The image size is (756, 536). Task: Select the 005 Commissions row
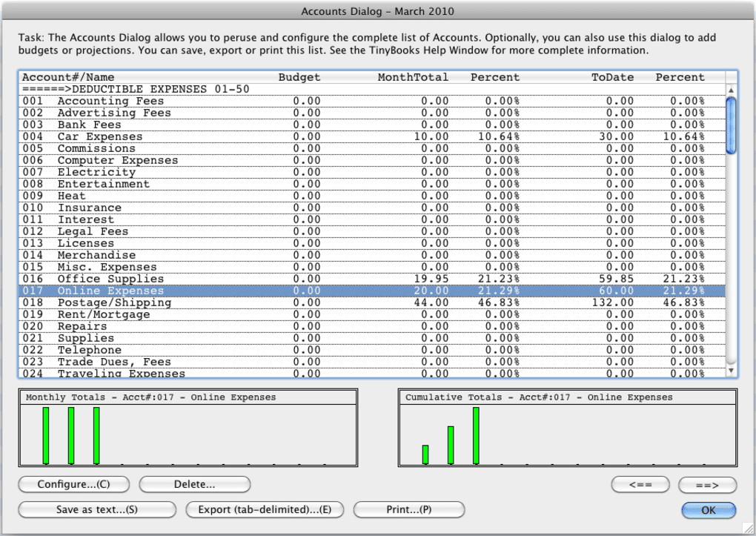(x=372, y=148)
